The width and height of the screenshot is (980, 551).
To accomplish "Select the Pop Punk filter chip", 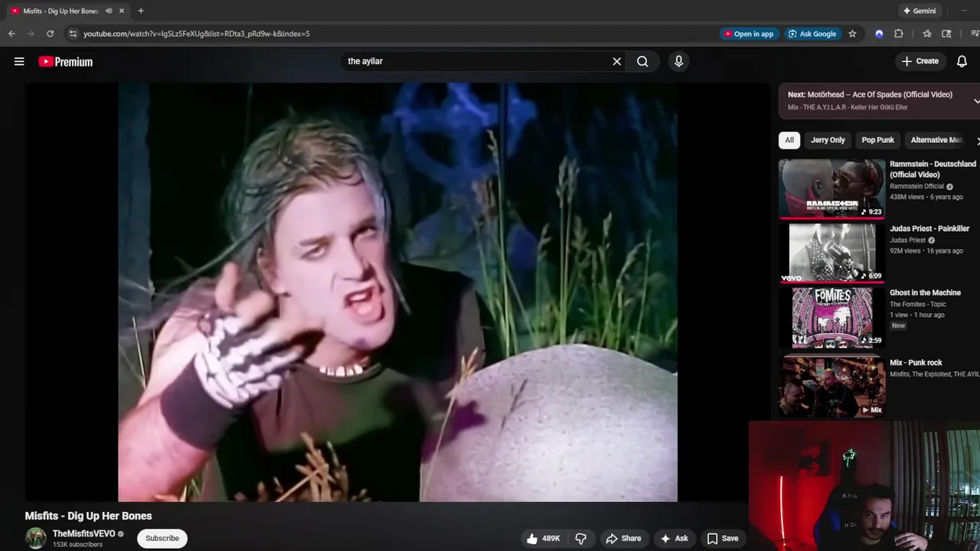I will pos(877,140).
